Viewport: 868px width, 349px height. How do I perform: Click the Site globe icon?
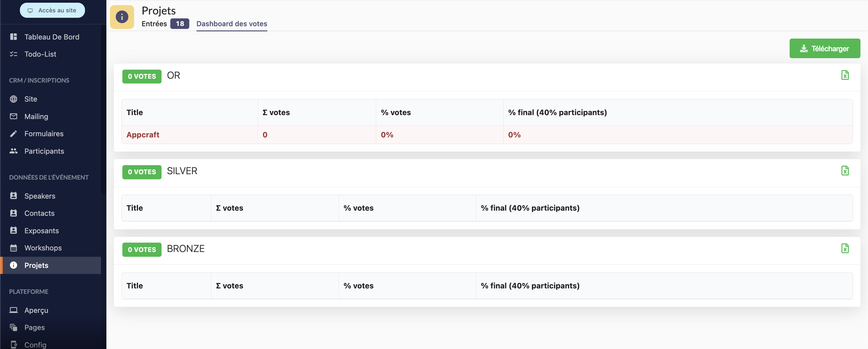[x=14, y=99]
